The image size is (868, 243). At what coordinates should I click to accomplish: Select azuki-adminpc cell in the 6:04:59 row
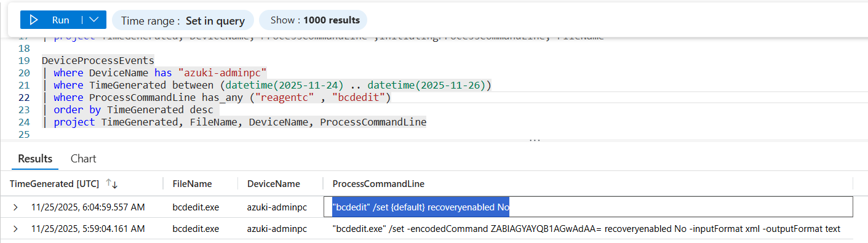[277, 207]
